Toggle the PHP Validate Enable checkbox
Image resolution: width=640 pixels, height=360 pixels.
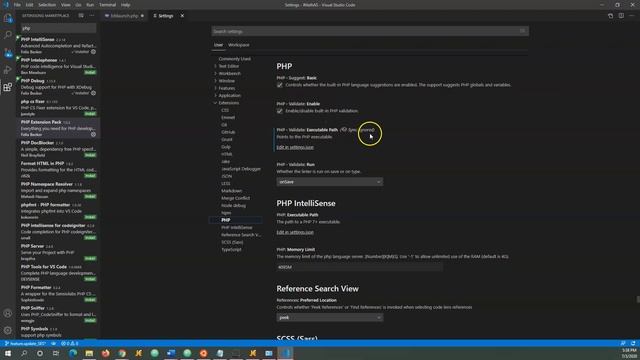(x=280, y=111)
